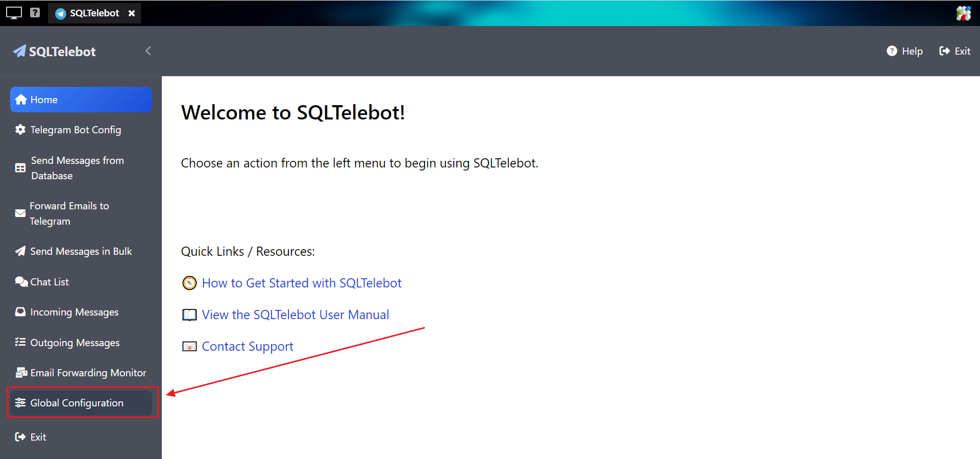
Task: Click the Global Configuration sliders icon
Action: point(20,403)
